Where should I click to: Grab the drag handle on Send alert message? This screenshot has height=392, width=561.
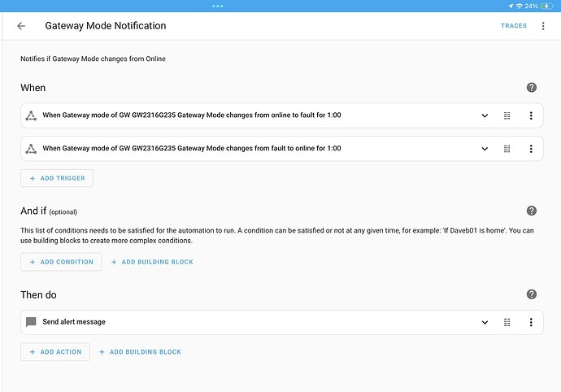click(x=507, y=322)
